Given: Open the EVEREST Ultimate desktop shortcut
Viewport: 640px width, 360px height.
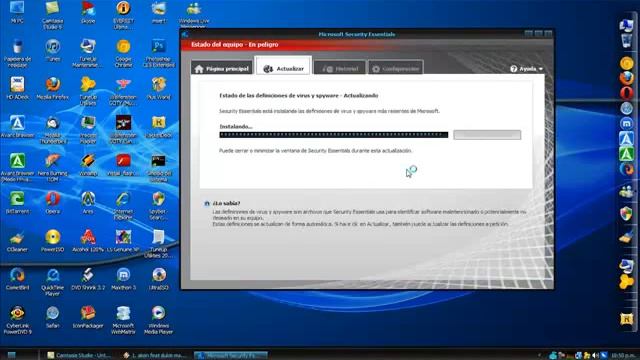Looking at the screenshot, I should point(123,15).
